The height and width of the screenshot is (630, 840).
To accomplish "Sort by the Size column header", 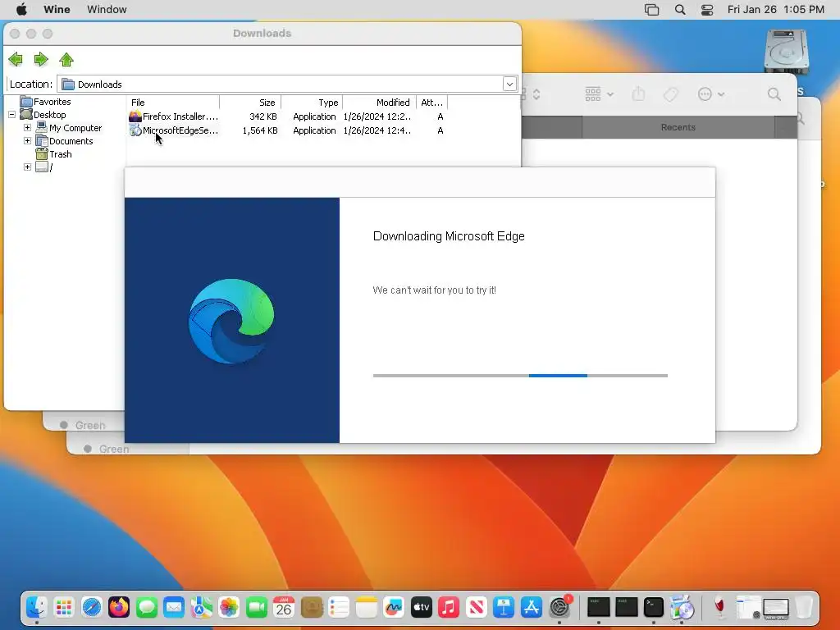I will click(x=250, y=103).
